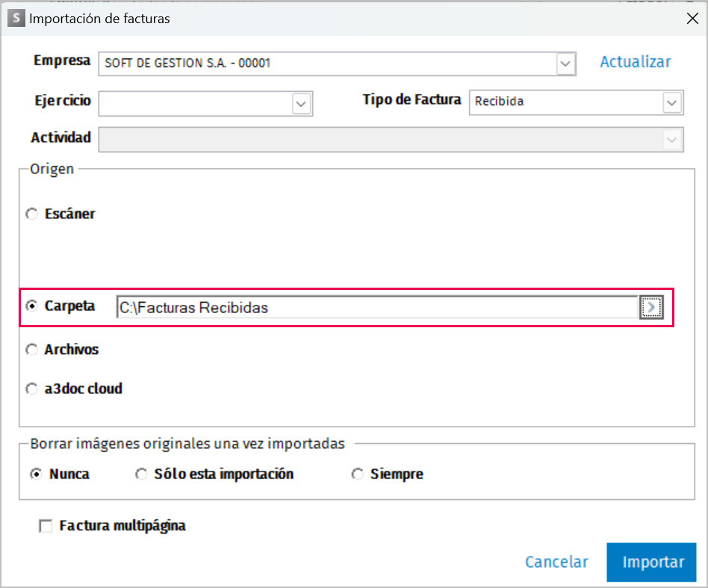Image resolution: width=708 pixels, height=588 pixels.
Task: Click the folder browse arrow button
Action: [651, 308]
